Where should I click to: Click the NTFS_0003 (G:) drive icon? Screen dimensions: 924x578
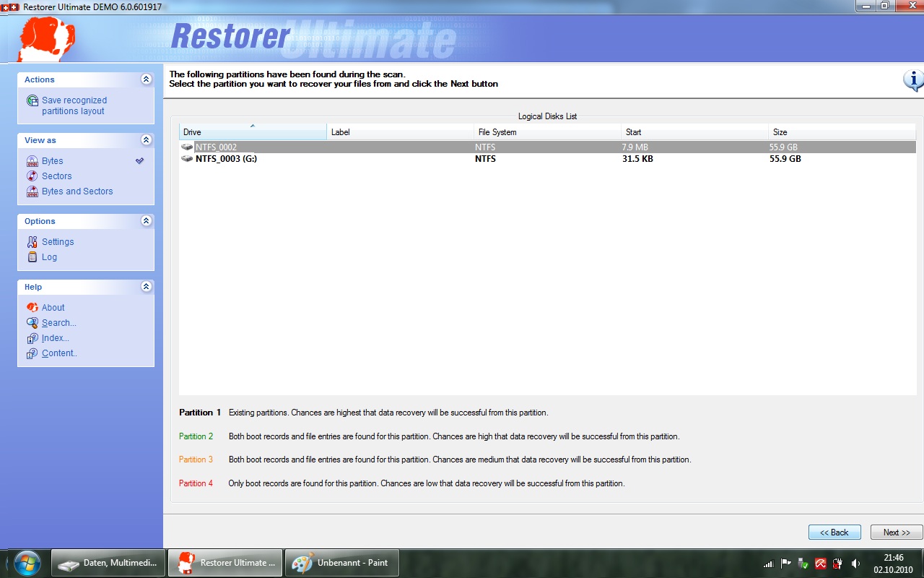point(187,158)
